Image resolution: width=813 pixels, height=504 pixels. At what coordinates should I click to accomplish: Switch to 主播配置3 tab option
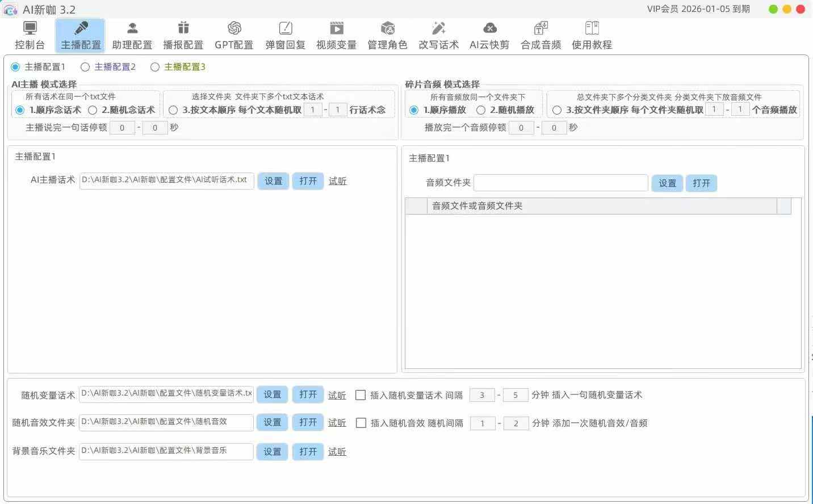click(x=155, y=67)
